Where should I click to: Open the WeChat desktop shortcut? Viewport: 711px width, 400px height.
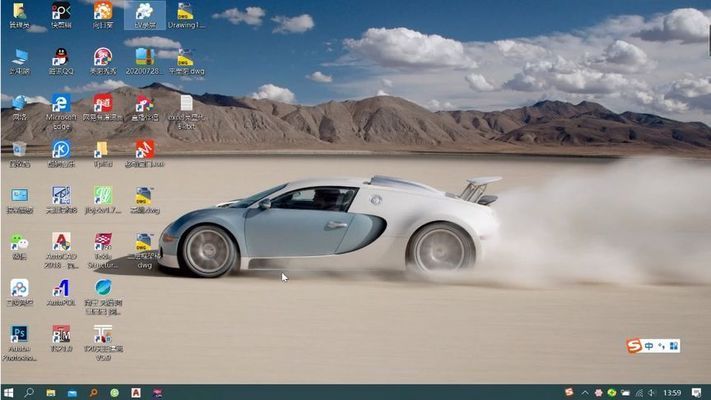tap(19, 243)
